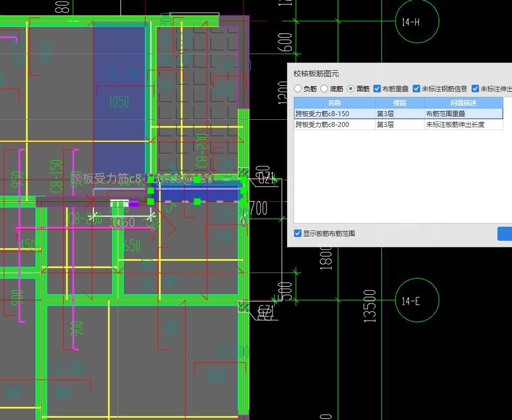Click the hatched GZ1 column near axis 14-E
The width and height of the screenshot is (512, 420).
244,307
